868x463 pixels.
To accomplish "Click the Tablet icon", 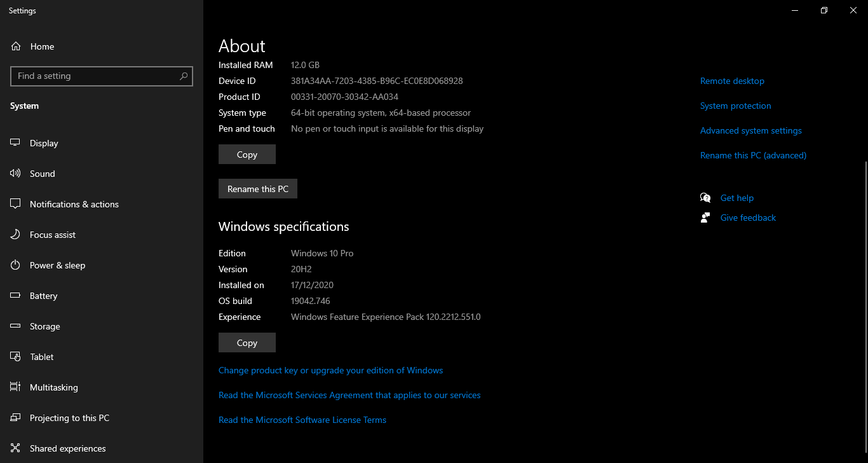I will tap(16, 357).
